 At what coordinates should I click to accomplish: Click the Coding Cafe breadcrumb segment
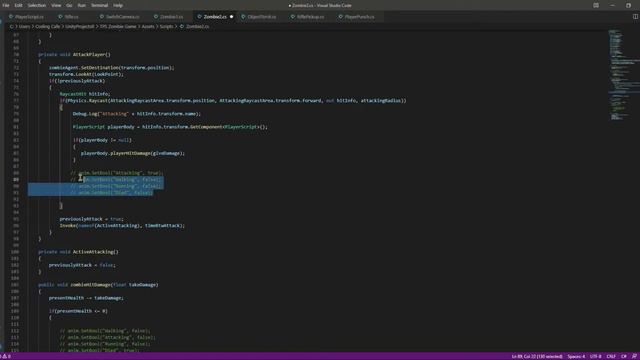47,27
